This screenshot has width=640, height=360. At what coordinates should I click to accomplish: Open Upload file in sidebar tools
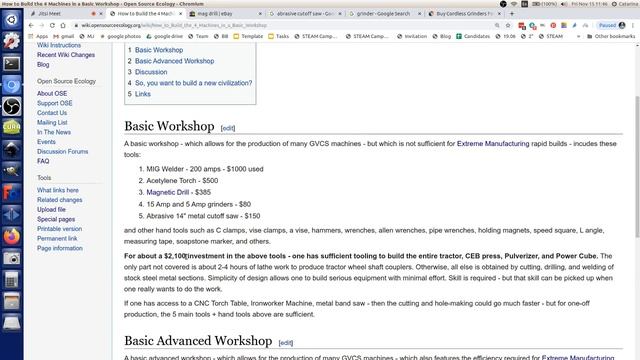tap(51, 209)
